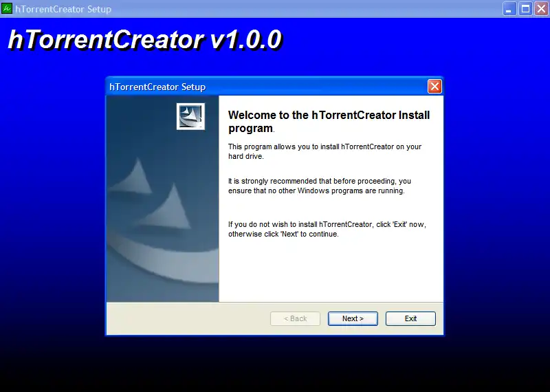Close the outer hTorrentCreator Setup window

point(541,9)
